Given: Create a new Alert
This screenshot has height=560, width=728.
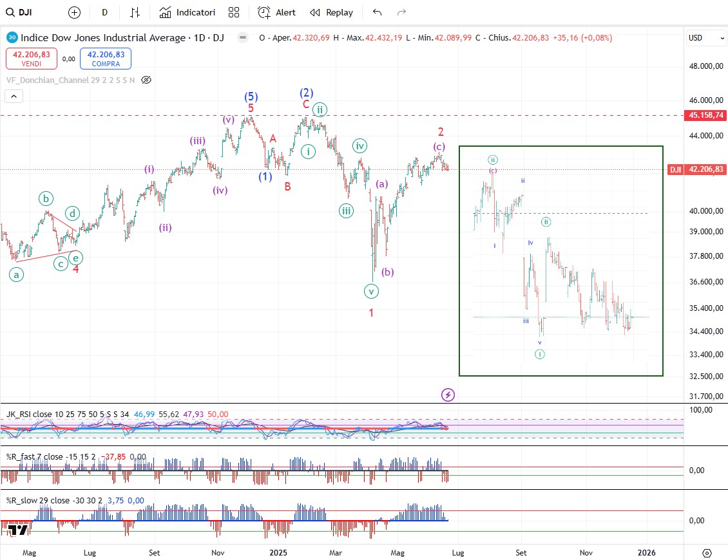Looking at the screenshot, I should pyautogui.click(x=276, y=12).
